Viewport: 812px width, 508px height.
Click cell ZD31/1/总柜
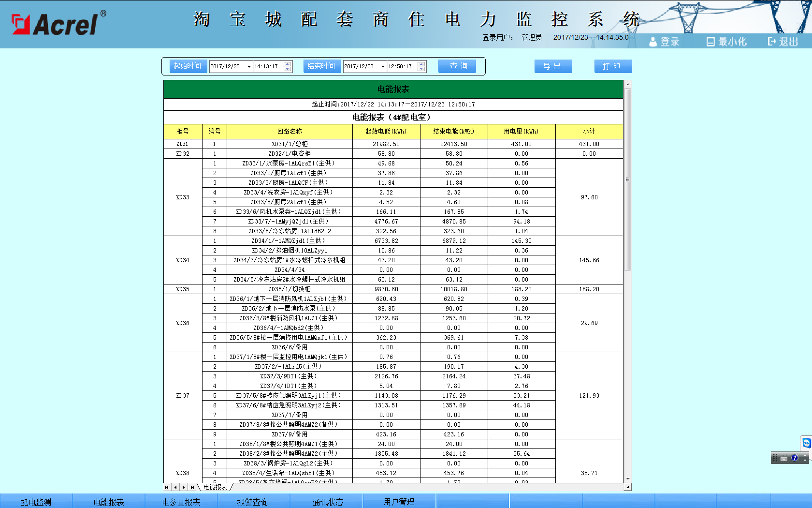290,144
